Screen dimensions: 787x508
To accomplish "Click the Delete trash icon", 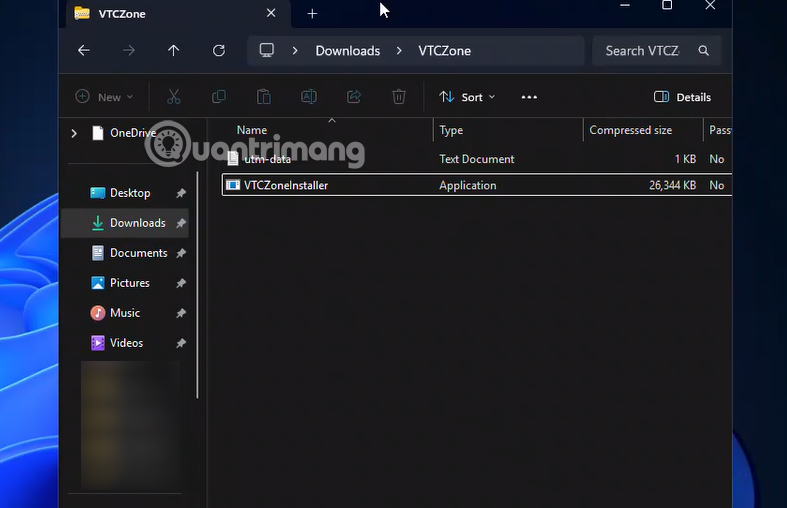I will [x=399, y=97].
